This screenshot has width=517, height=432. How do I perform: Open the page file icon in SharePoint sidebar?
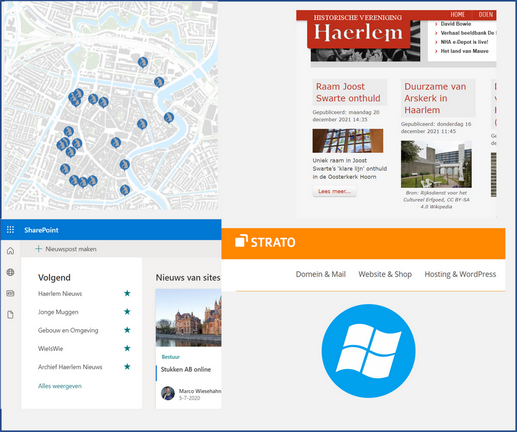(10, 315)
